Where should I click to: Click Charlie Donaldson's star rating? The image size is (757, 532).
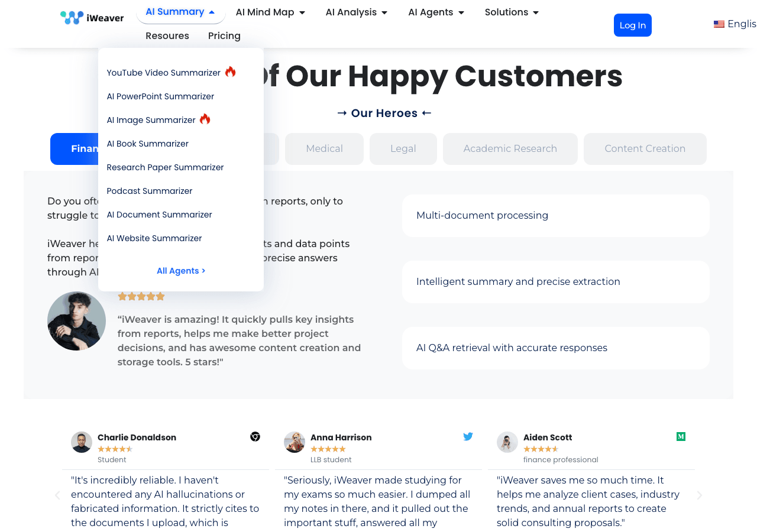pos(115,449)
